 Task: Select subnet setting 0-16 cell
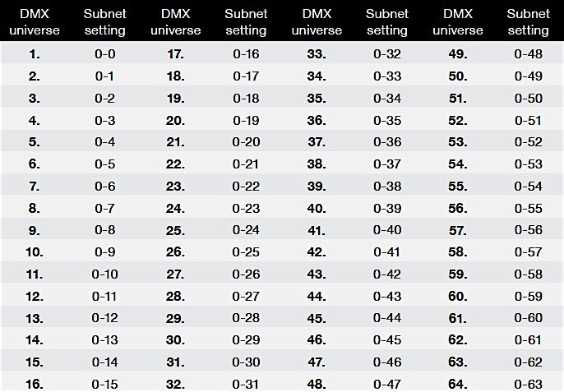pyautogui.click(x=246, y=54)
